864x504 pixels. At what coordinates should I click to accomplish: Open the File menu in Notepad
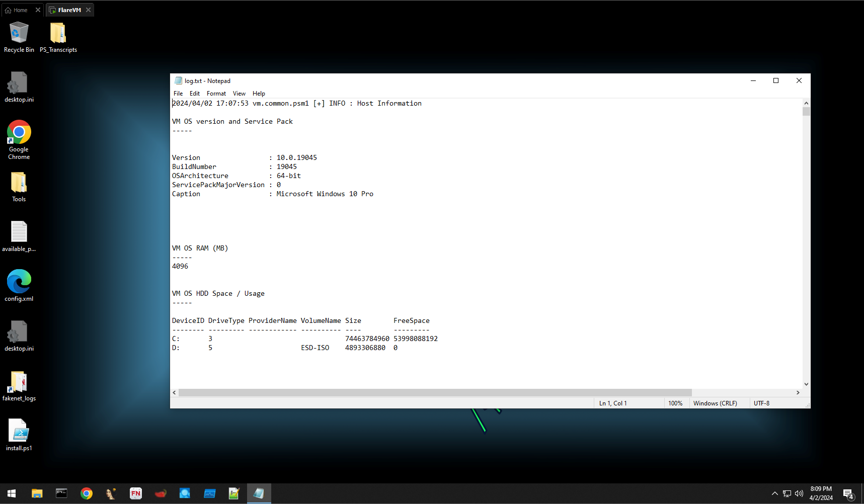(x=178, y=94)
